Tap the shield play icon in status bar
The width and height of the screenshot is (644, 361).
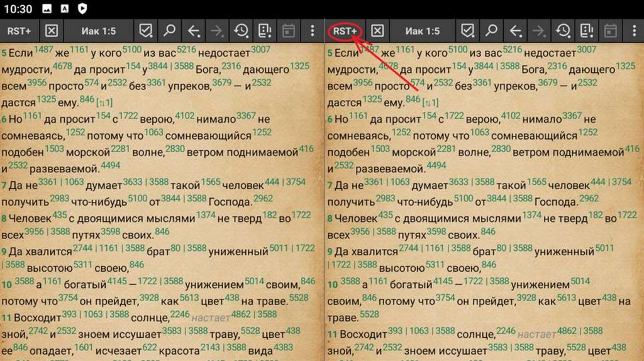[82, 8]
